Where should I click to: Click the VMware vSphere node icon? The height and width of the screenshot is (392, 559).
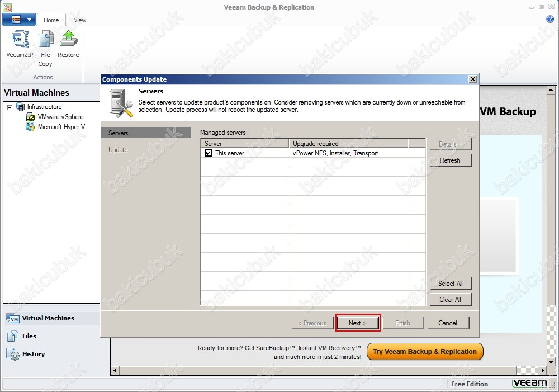[31, 117]
